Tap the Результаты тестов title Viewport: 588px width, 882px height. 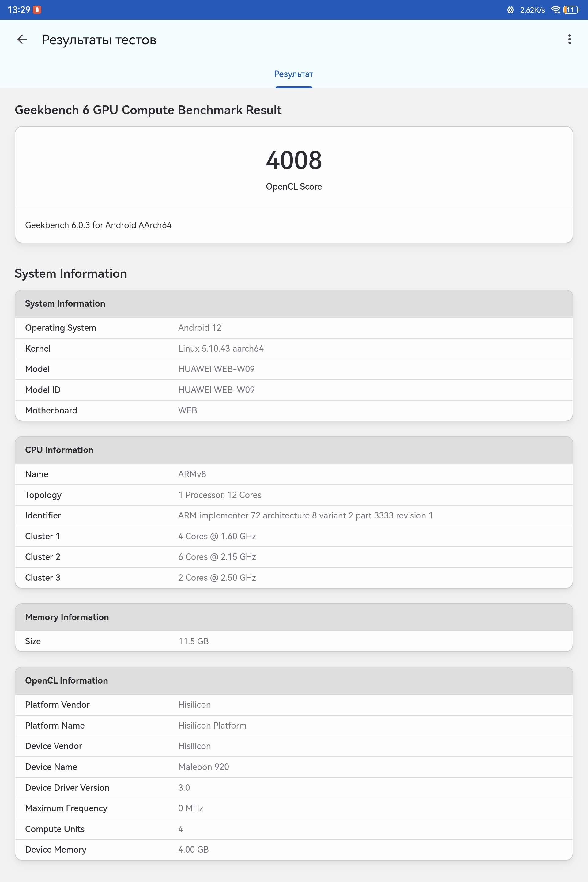99,40
